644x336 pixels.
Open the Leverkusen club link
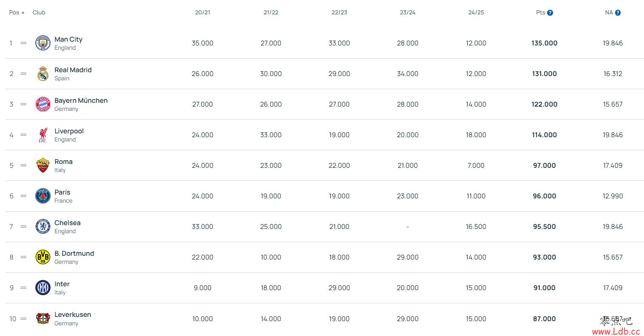(x=73, y=315)
